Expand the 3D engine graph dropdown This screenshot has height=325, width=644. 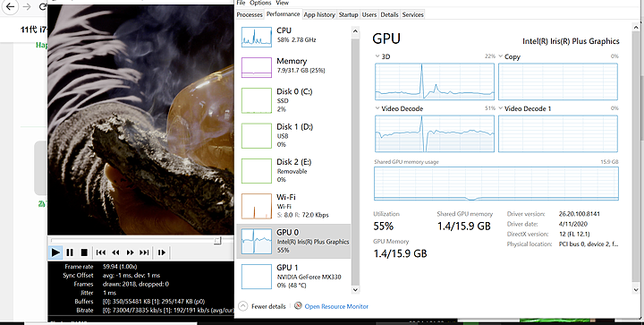coord(377,56)
